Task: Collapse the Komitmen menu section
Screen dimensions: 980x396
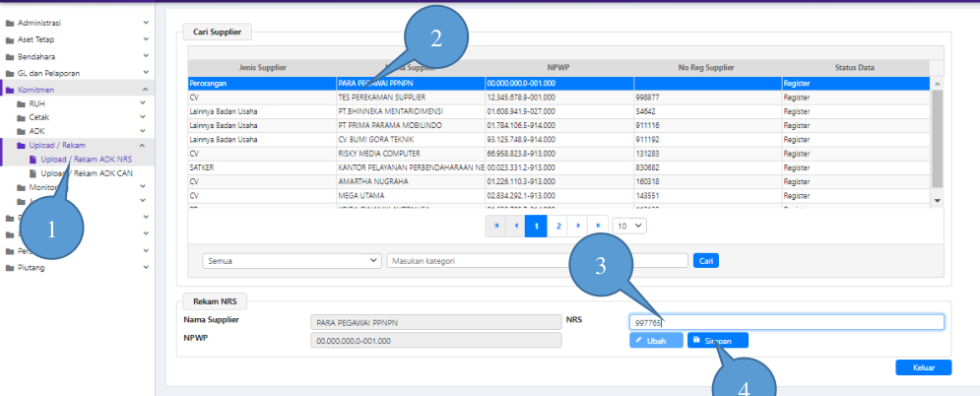Action: coord(146,90)
